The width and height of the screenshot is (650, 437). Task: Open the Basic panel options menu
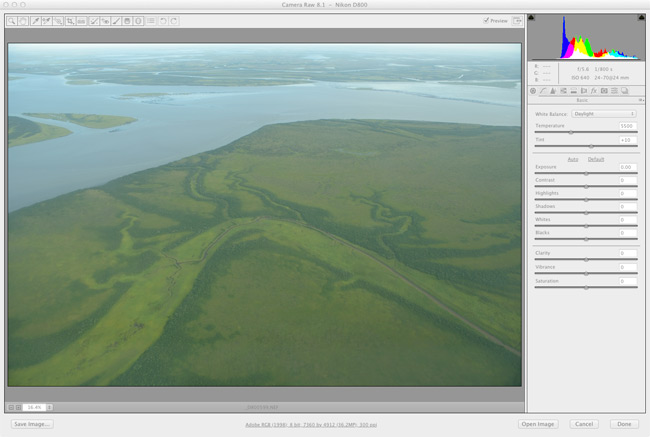click(641, 100)
